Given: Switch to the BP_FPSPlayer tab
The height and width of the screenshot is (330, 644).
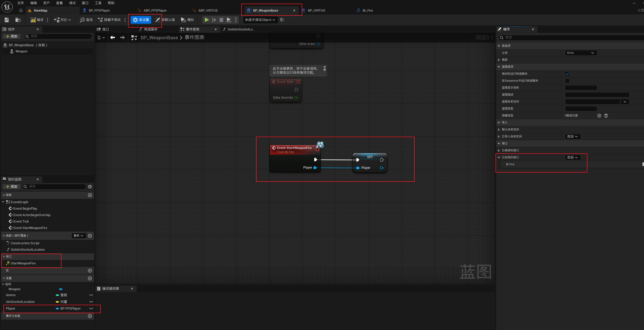Looking at the screenshot, I should point(99,11).
